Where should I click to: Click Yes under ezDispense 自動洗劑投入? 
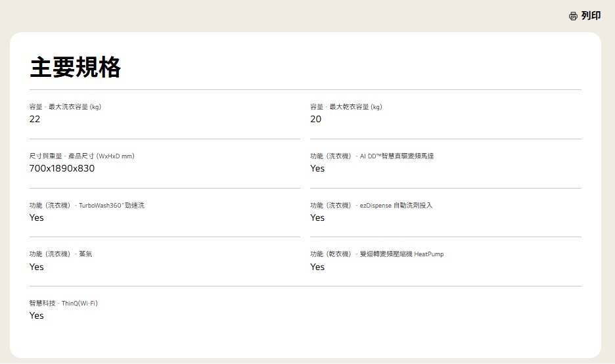(317, 217)
